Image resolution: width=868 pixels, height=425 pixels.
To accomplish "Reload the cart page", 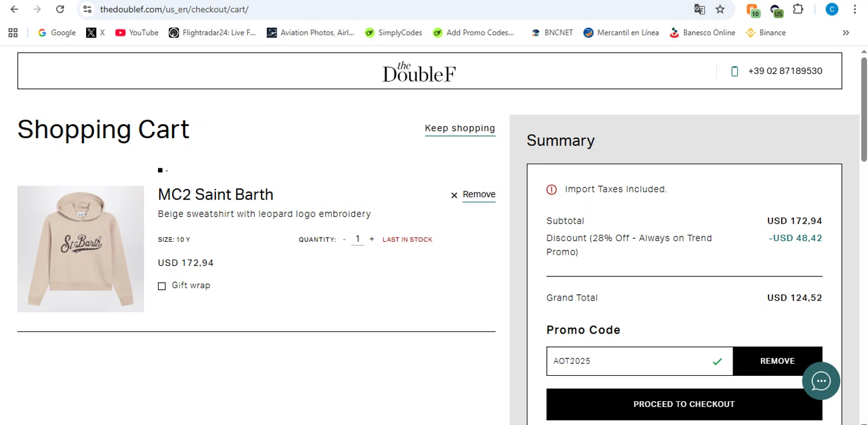I will coord(60,9).
